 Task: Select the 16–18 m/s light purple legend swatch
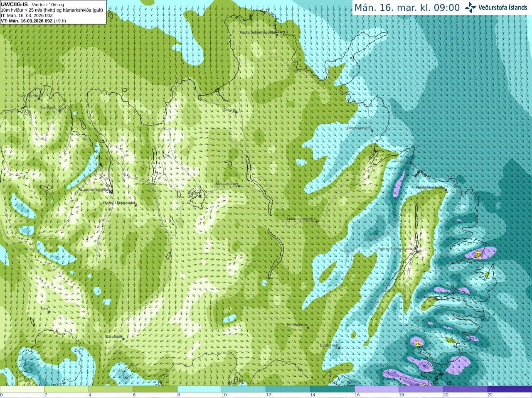point(377,389)
